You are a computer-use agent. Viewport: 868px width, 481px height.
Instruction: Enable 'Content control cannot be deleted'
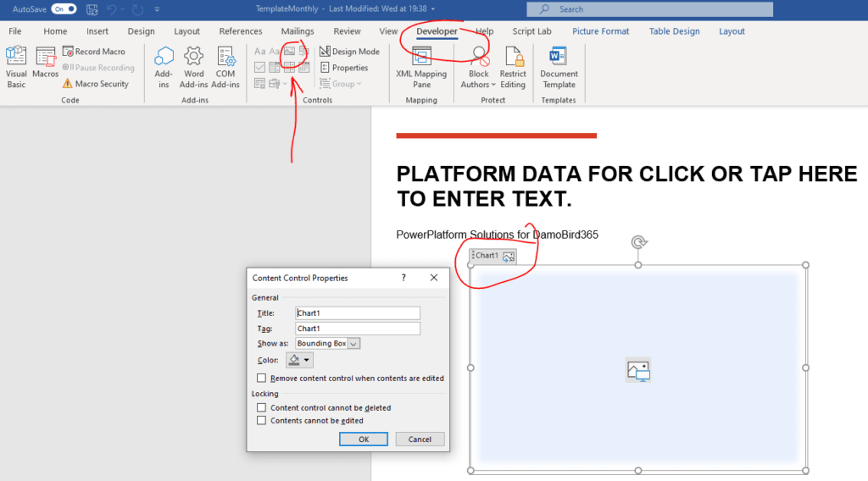[x=262, y=408]
